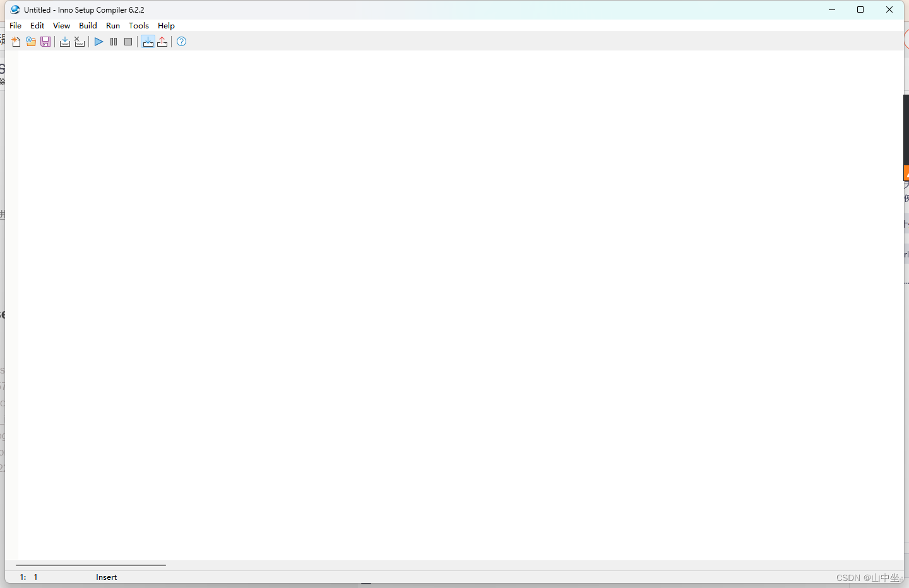Open the Run menu

pyautogui.click(x=113, y=26)
